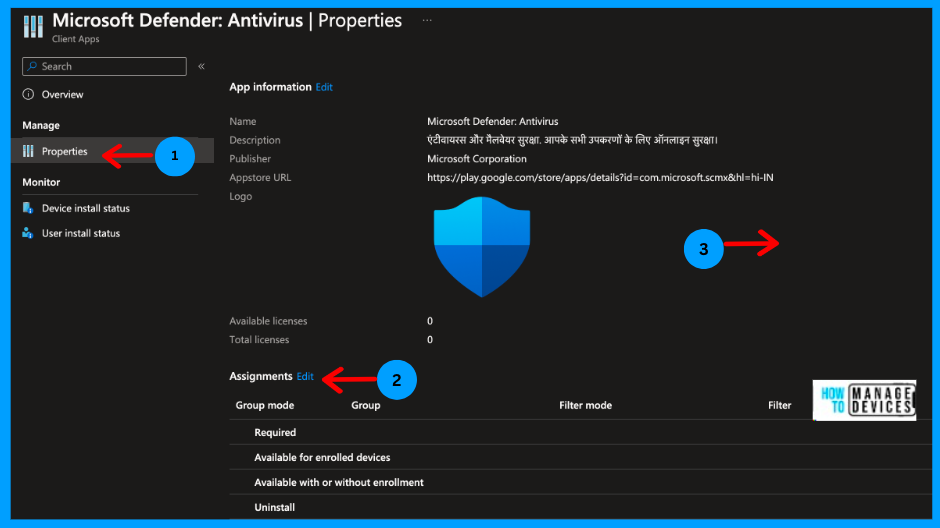Screen dimensions: 940x528
Task: Click the Microsoft Defender shield logo
Action: [482, 246]
